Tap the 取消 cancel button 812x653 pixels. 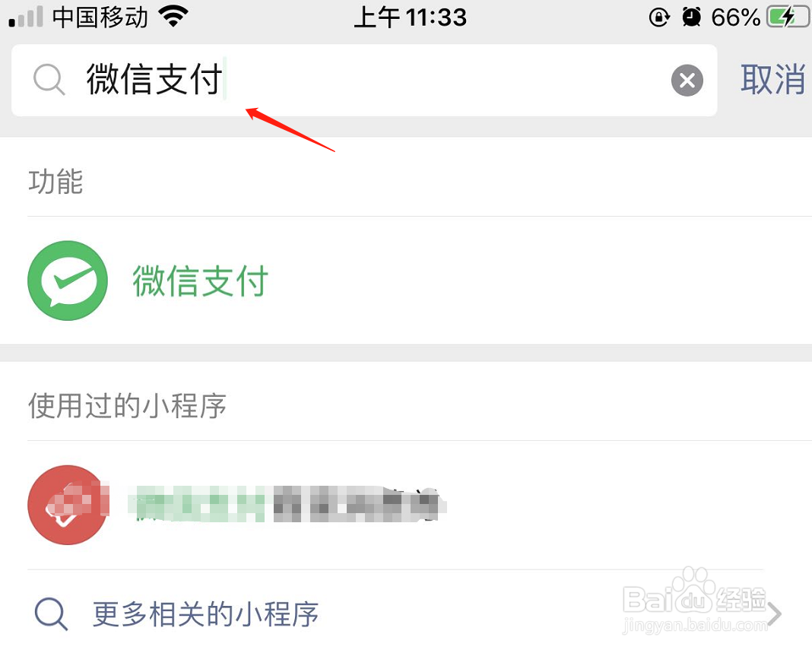[772, 79]
